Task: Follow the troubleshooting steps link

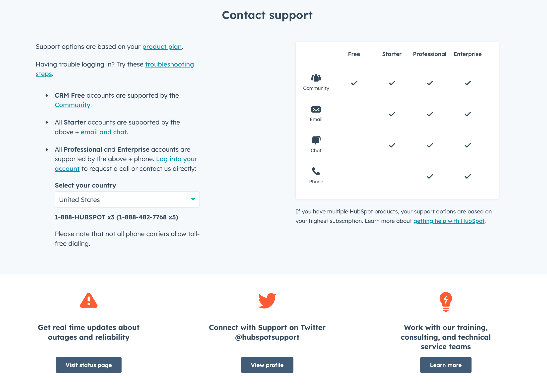Action: [169, 64]
